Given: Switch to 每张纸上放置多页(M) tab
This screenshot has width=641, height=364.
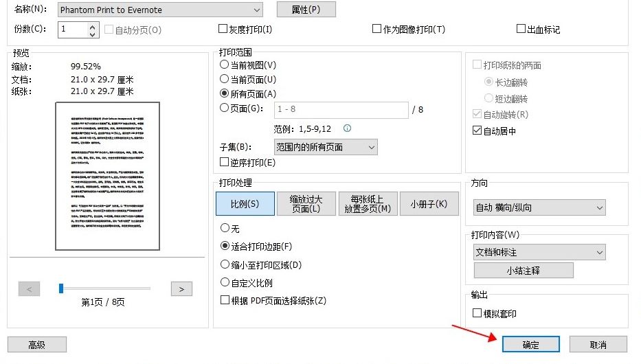Looking at the screenshot, I should (x=368, y=203).
